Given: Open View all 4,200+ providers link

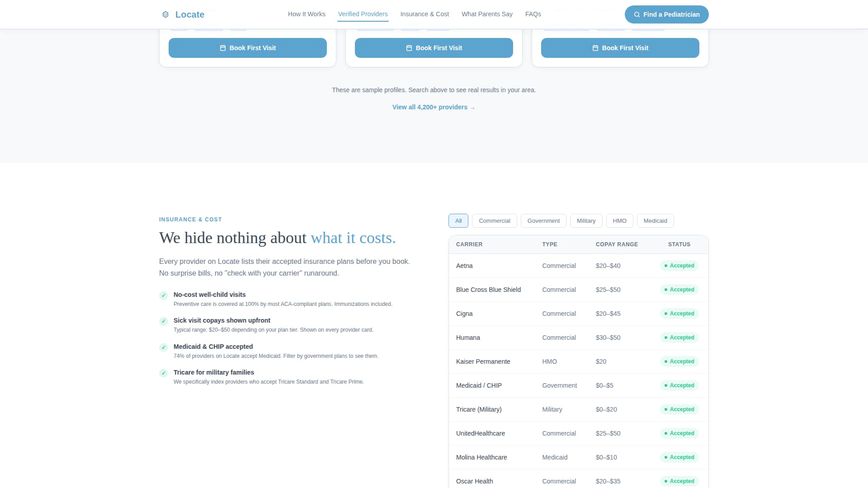Looking at the screenshot, I should 434,107.
